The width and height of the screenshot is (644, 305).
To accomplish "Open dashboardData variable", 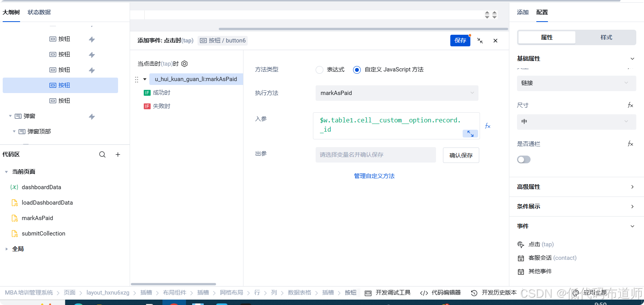I will [41, 187].
